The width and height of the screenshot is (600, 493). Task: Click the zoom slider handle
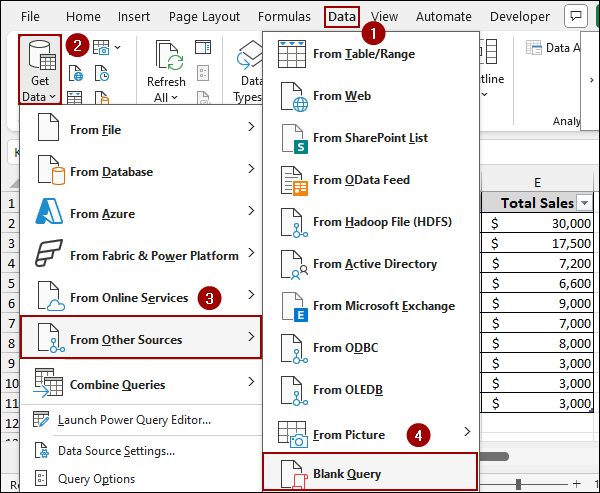[x=518, y=484]
